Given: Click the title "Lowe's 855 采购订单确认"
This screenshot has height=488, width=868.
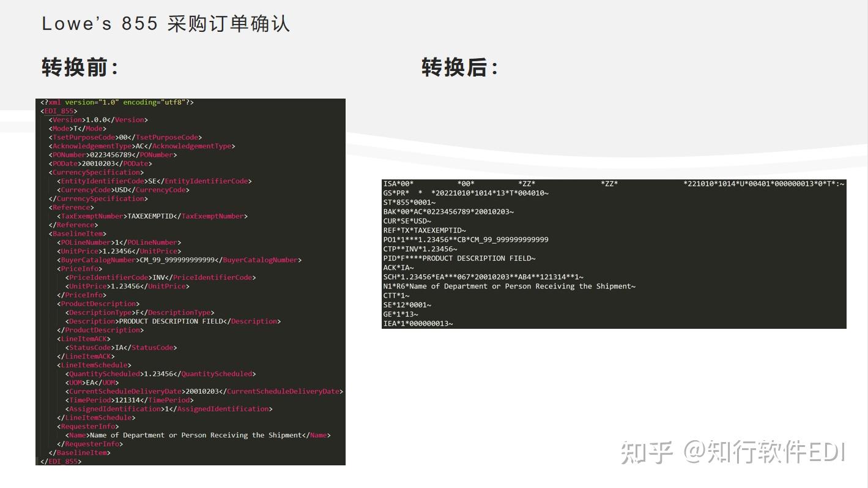Looking at the screenshot, I should [x=166, y=24].
